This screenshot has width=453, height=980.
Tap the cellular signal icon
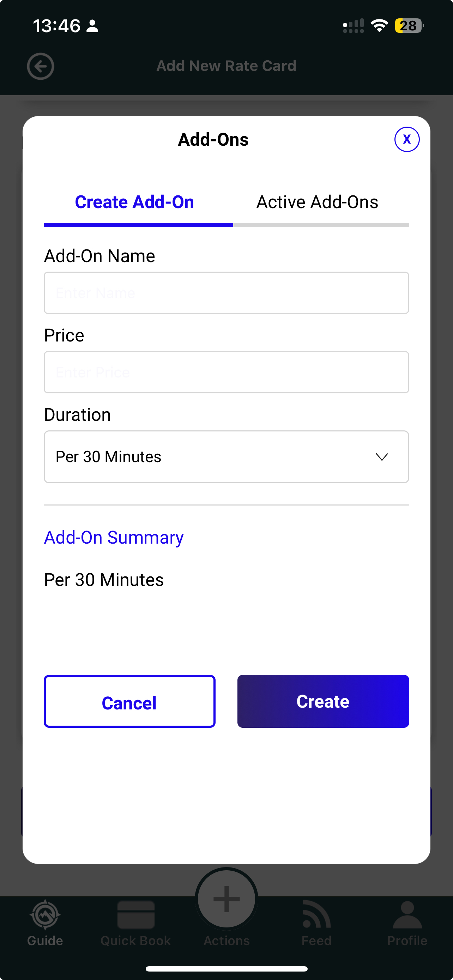coord(353,26)
